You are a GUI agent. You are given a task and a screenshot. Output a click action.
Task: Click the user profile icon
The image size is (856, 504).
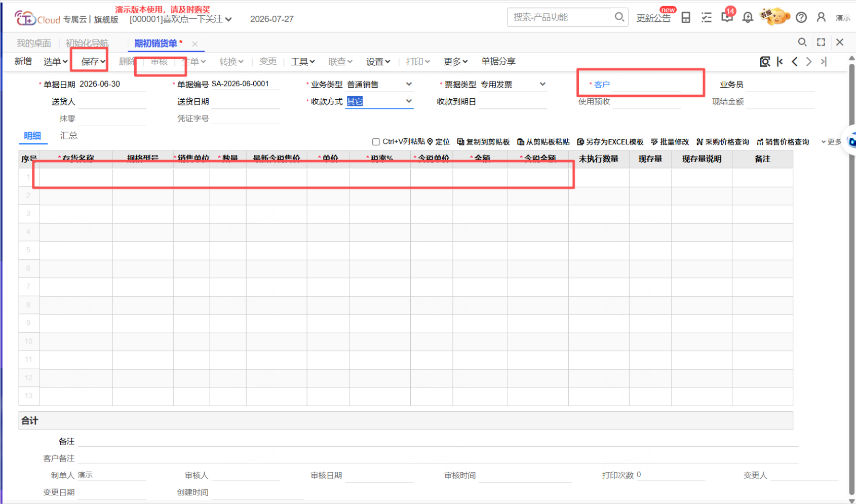coord(821,17)
